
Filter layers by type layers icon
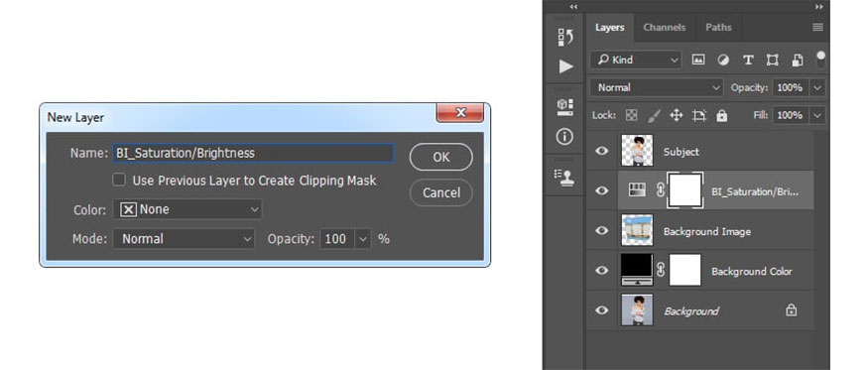[x=748, y=60]
